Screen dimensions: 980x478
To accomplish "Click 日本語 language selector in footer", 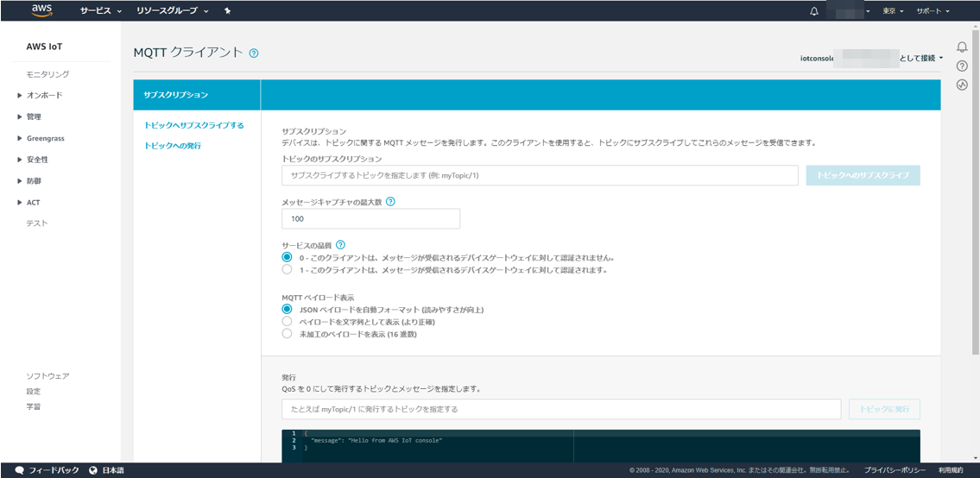I will pos(113,470).
